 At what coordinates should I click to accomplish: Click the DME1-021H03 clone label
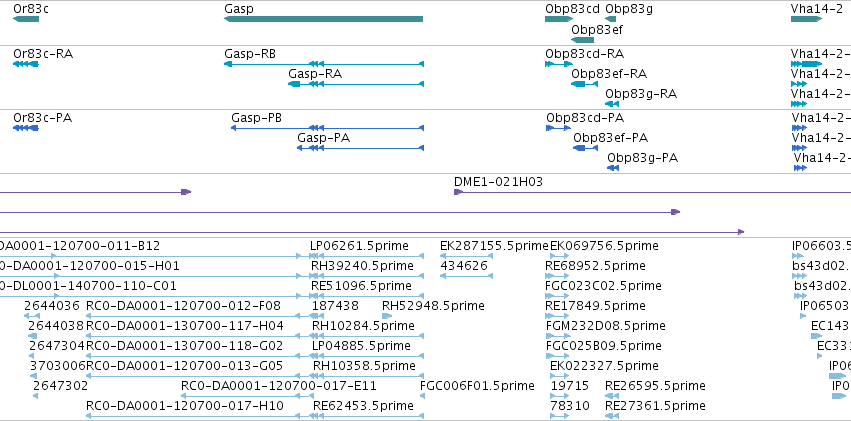[498, 182]
